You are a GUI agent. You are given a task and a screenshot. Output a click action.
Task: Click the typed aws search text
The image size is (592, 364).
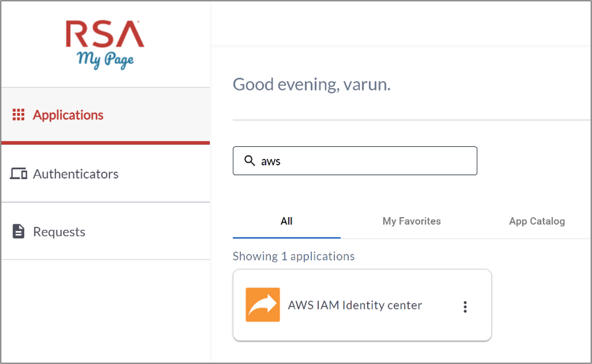(271, 161)
